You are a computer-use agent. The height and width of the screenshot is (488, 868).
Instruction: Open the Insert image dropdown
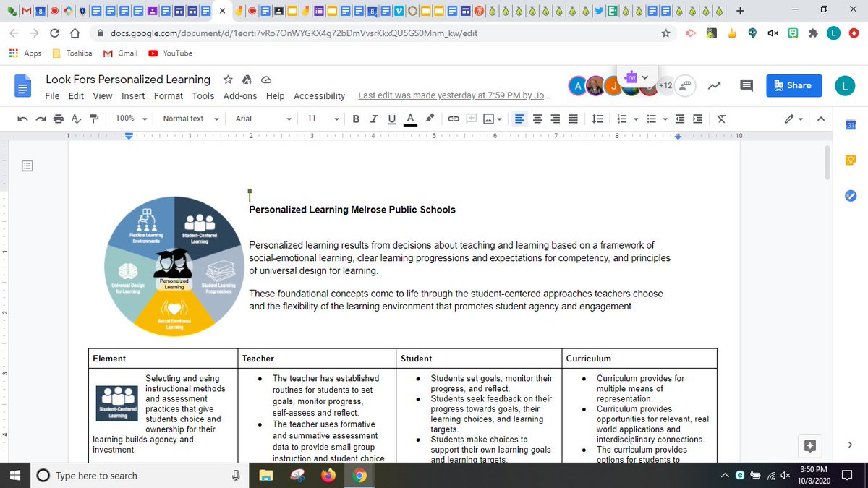(493, 119)
